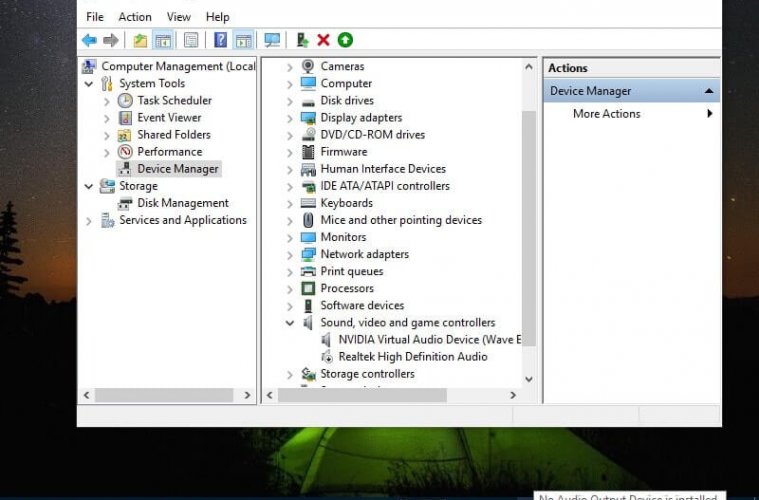Click left tree pane scroll right arrow
Viewport: 759px width, 500px height.
(x=247, y=395)
